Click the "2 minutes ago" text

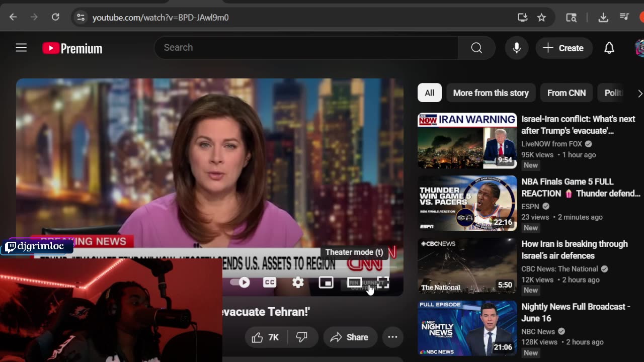coord(580,217)
